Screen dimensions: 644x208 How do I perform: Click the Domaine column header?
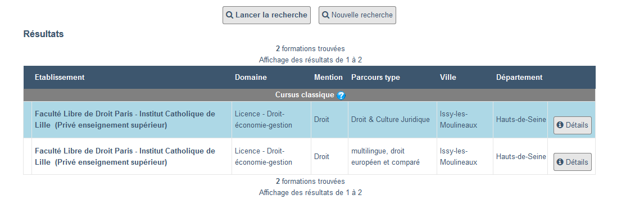pos(251,77)
